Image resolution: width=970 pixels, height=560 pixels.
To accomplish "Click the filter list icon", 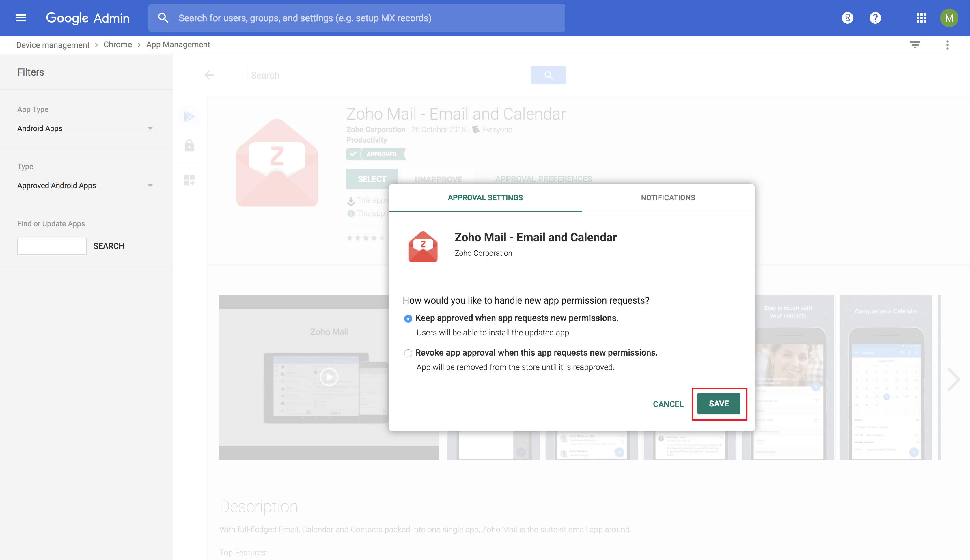I will pos(915,45).
